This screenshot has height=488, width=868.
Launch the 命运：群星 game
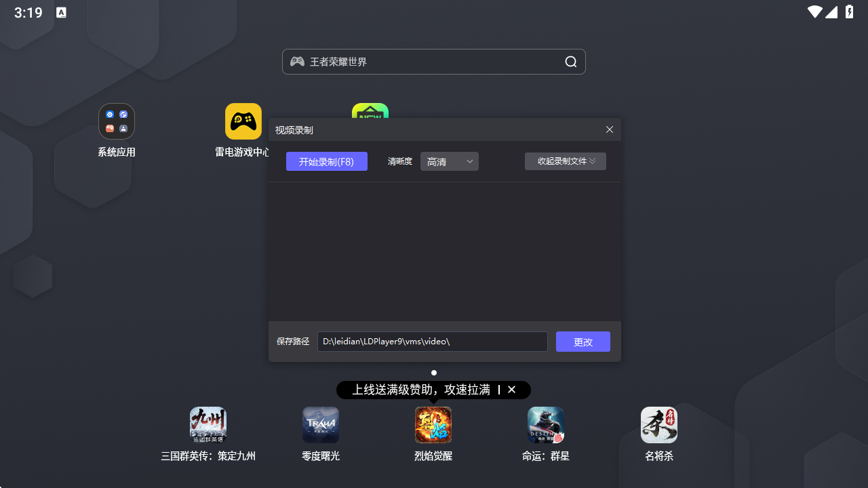click(545, 425)
